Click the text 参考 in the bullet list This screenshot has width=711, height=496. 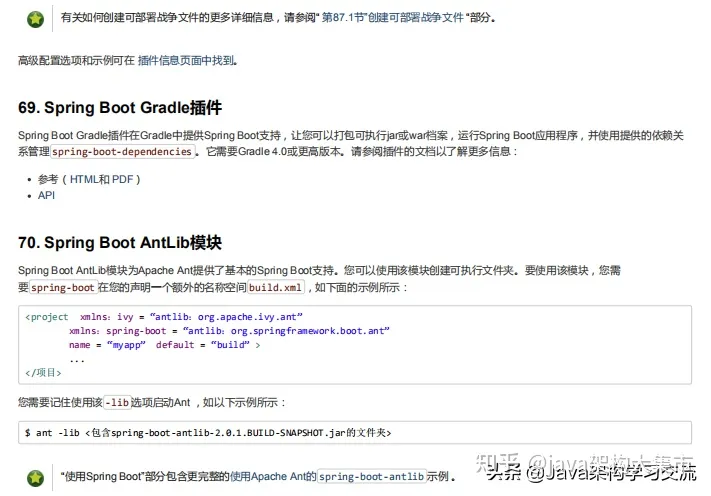click(48, 180)
